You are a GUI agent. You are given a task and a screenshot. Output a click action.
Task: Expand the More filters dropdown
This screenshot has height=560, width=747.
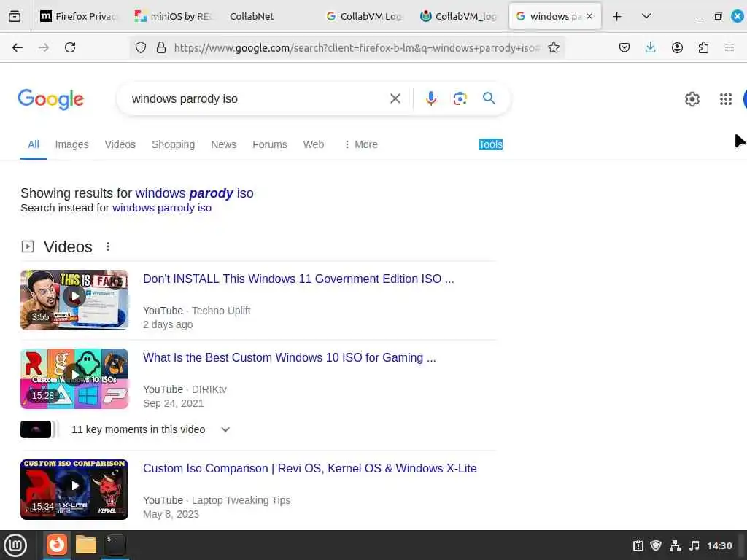(x=360, y=144)
